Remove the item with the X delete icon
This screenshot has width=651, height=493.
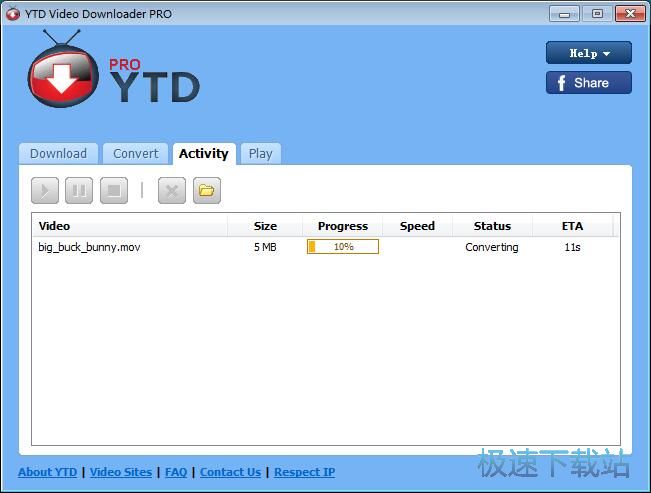click(172, 191)
